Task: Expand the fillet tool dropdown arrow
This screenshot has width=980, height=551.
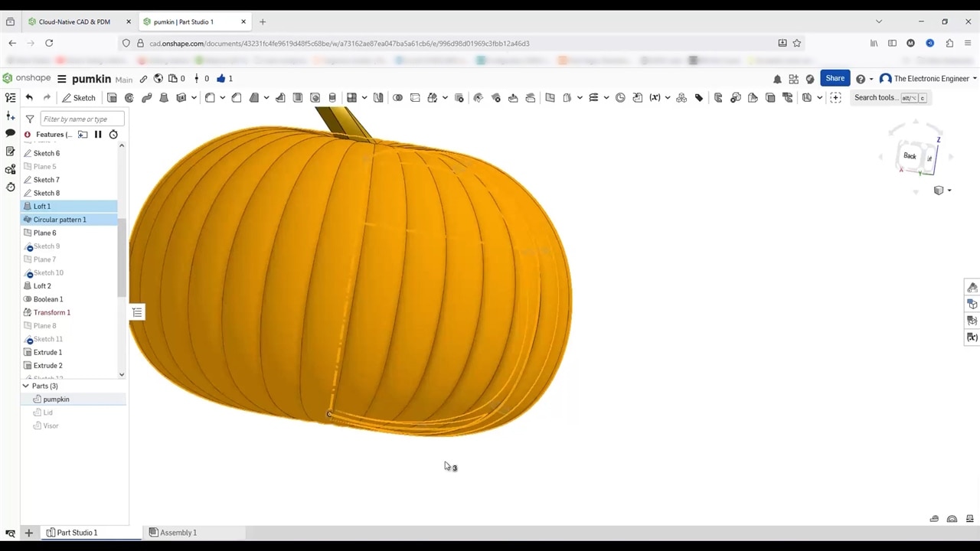Action: 222,98
